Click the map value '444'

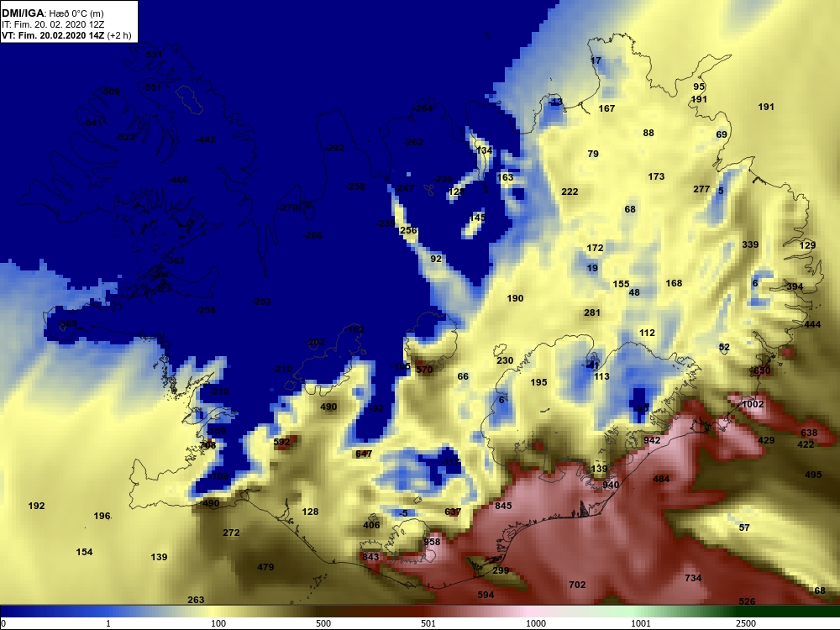click(812, 324)
